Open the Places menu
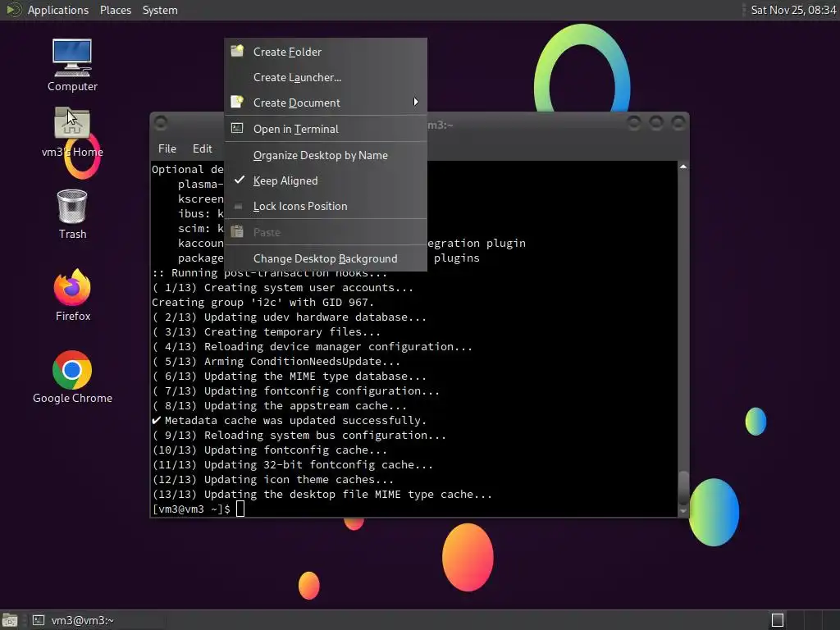Image resolution: width=840 pixels, height=630 pixels. coord(115,10)
